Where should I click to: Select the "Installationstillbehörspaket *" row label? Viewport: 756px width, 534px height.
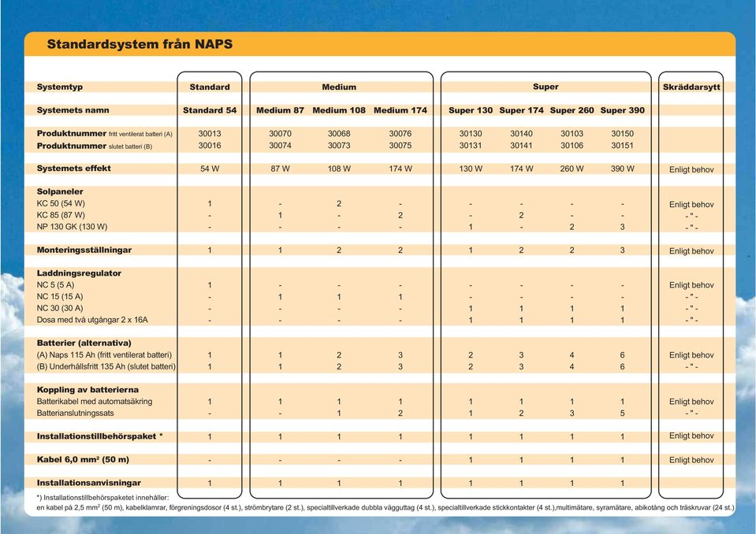pos(100,436)
